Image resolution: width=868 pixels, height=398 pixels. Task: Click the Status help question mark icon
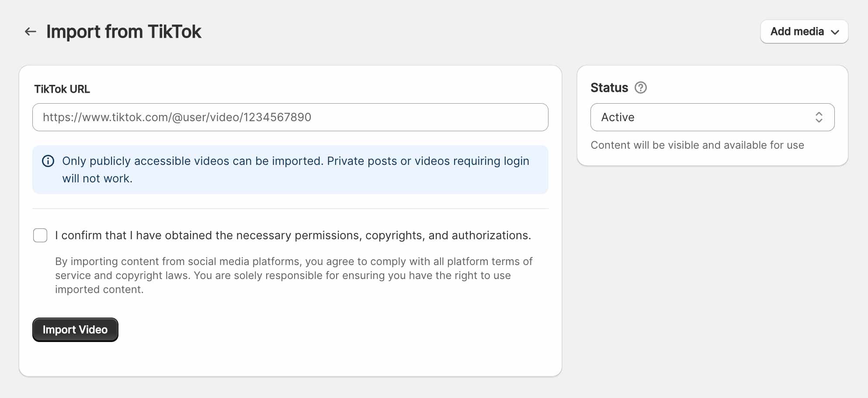(641, 88)
